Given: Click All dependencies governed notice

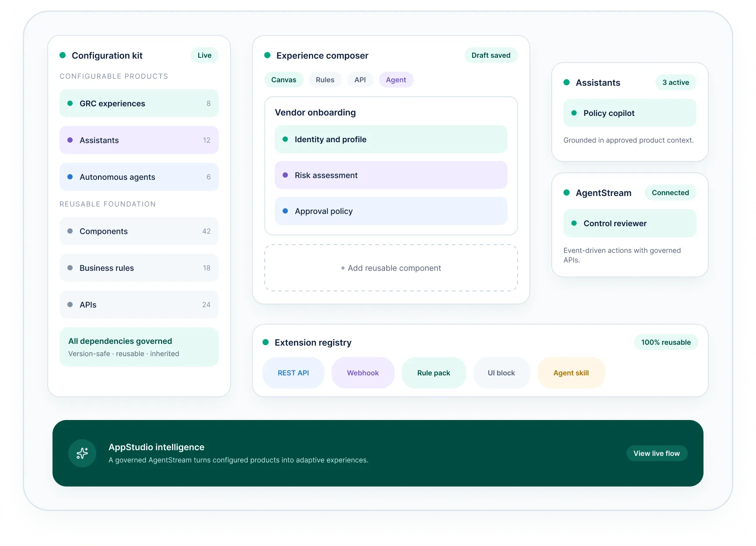Looking at the screenshot, I should [x=139, y=347].
